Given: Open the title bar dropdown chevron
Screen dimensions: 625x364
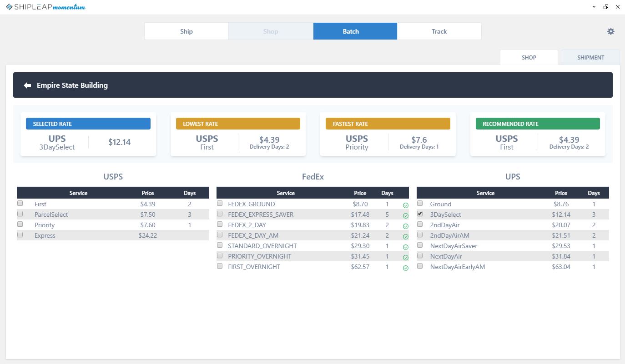Looking at the screenshot, I should pyautogui.click(x=594, y=7).
